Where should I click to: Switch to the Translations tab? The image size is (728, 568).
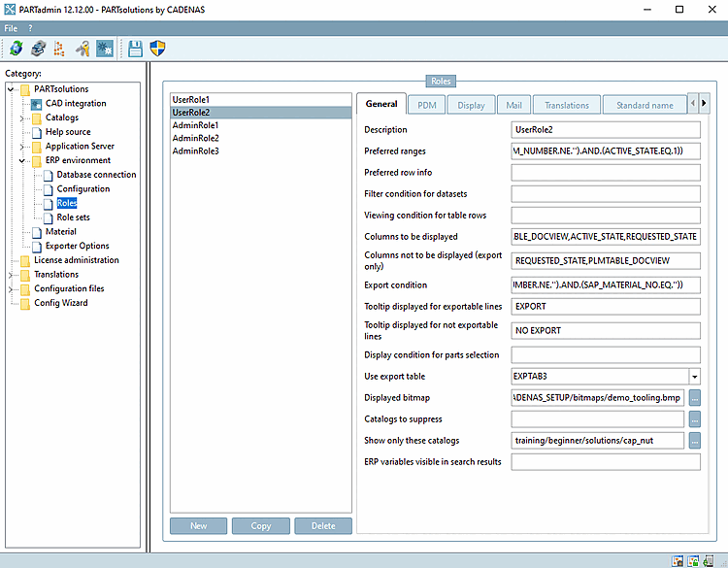tap(567, 106)
